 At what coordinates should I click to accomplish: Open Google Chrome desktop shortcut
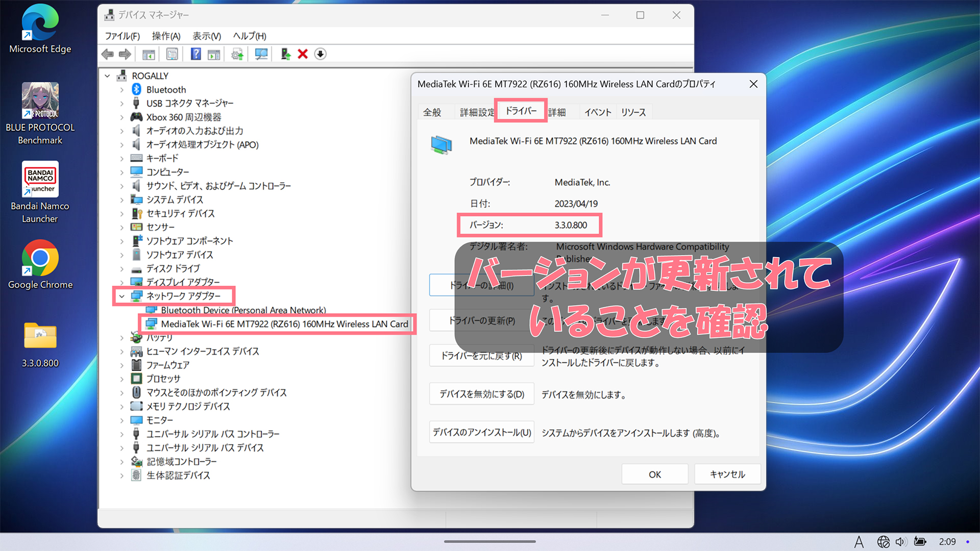pos(40,265)
